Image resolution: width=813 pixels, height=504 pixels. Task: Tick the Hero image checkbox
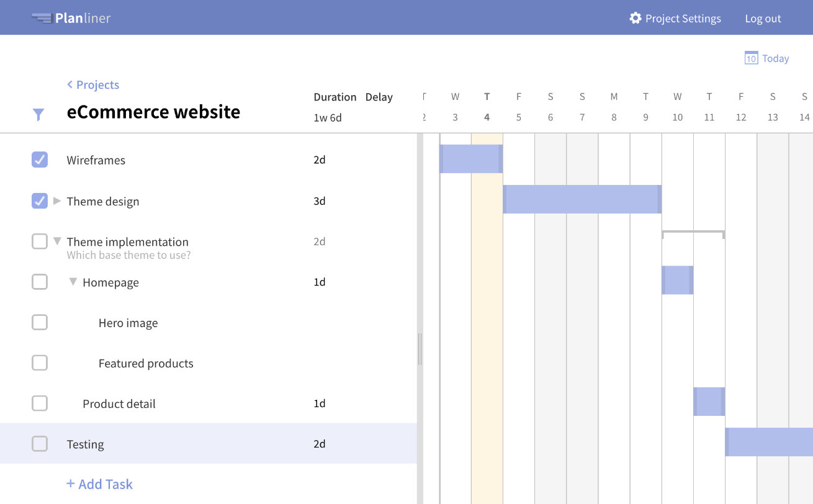point(40,322)
